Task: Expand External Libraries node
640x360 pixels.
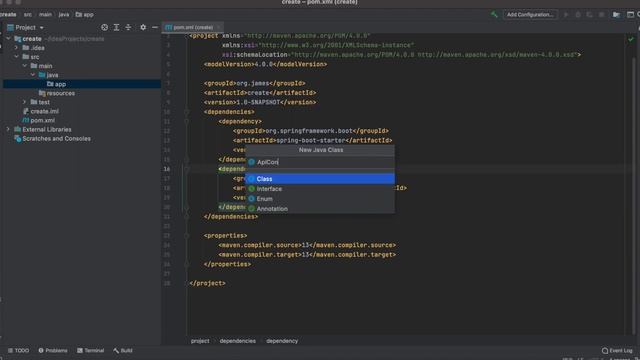Action: [x=8, y=129]
